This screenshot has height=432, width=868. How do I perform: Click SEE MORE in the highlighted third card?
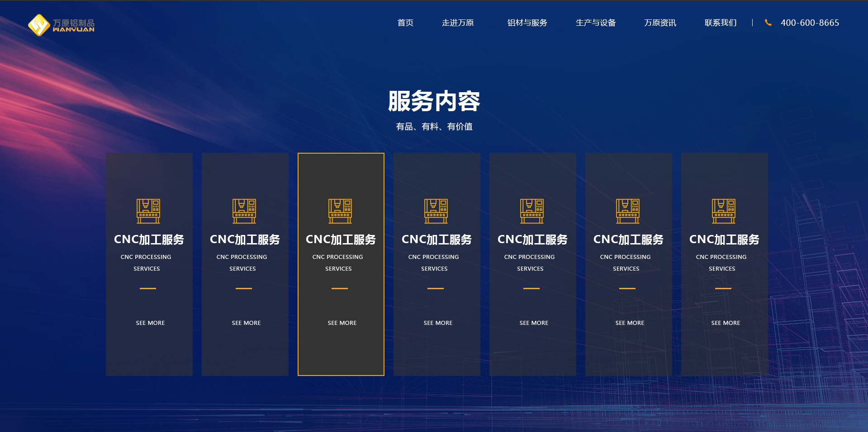342,323
